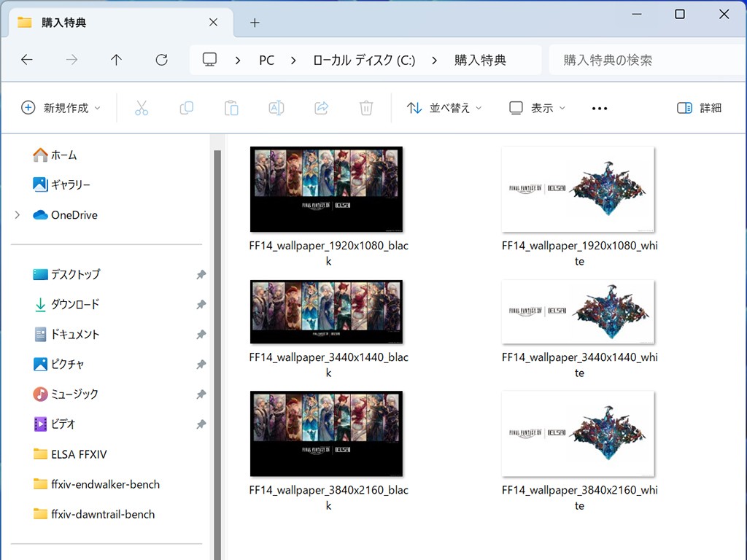The width and height of the screenshot is (747, 560).
Task: Select ローカル ディスク (C:) in address bar
Action: tap(363, 61)
